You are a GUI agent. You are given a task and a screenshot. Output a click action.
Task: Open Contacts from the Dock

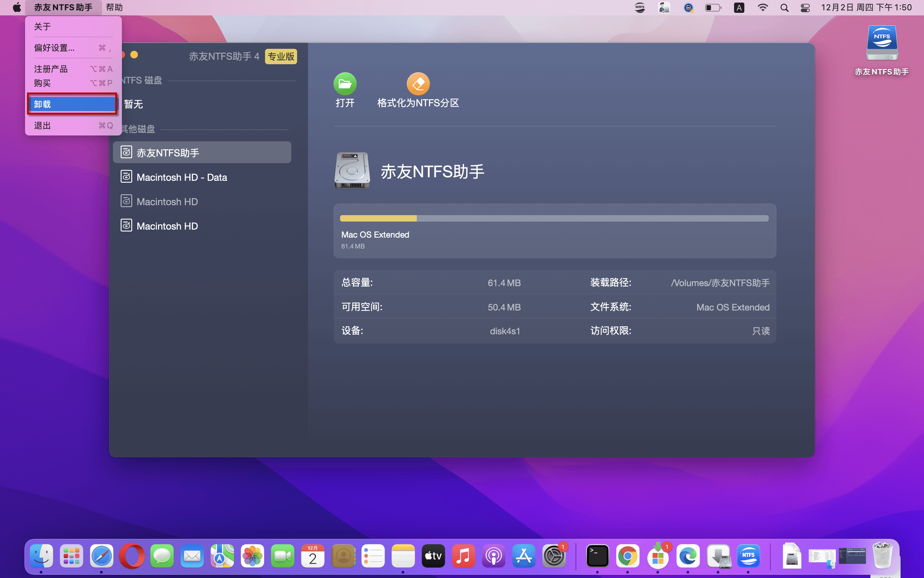click(343, 556)
